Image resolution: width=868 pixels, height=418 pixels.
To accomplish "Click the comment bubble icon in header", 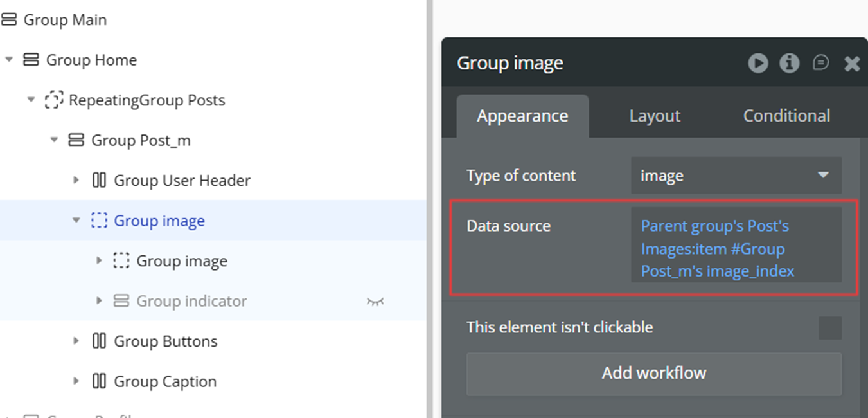I will point(820,63).
